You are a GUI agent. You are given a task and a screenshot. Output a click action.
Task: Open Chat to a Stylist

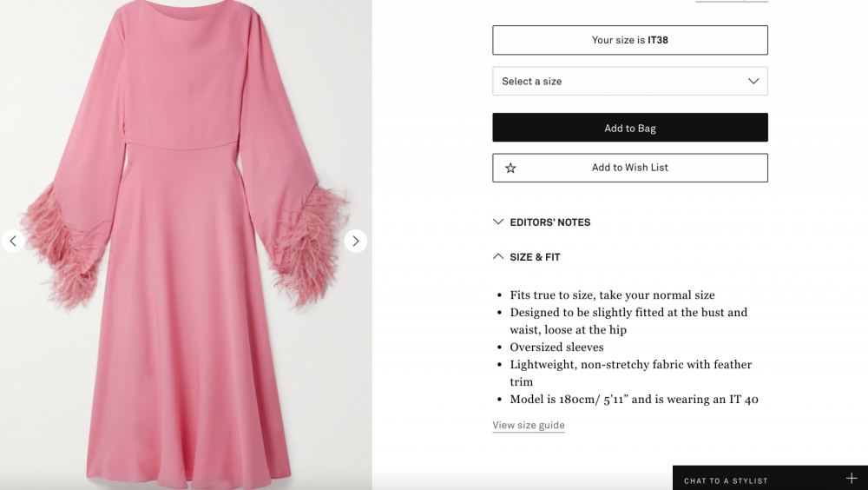726,480
